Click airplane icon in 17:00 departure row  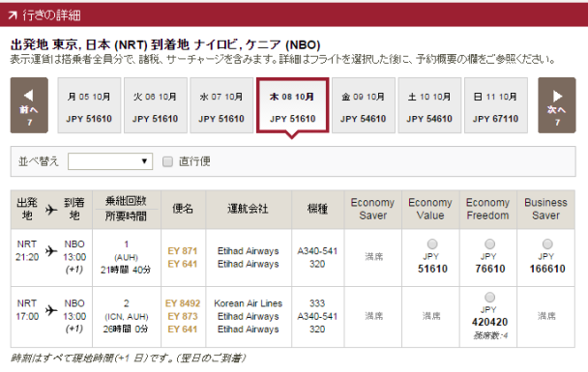(x=51, y=310)
